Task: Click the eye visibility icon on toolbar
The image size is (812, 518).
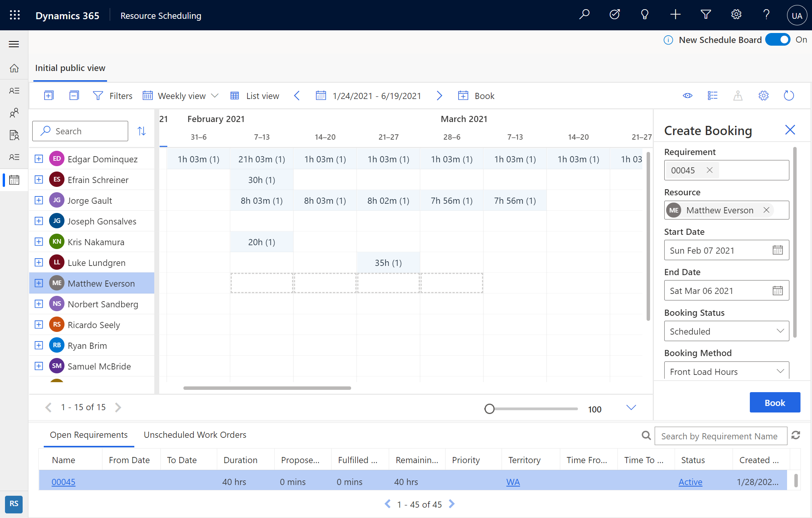Action: [x=688, y=96]
